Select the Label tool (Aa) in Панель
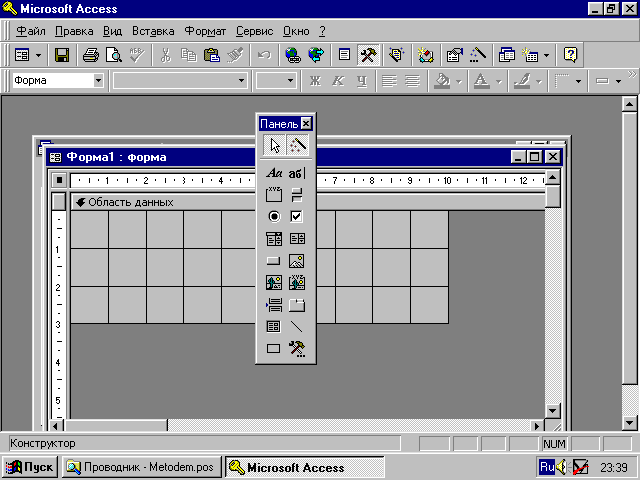Screen dimensions: 640x480 (274, 173)
